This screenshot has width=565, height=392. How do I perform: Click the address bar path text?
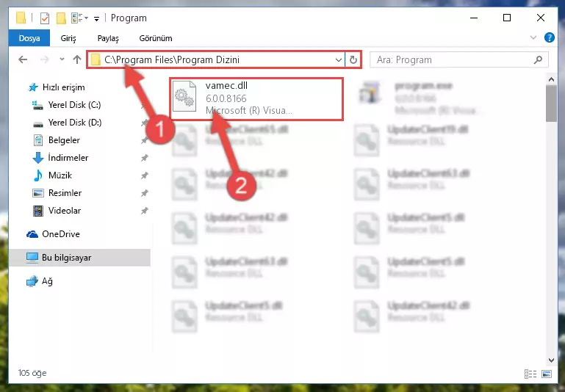pyautogui.click(x=172, y=59)
